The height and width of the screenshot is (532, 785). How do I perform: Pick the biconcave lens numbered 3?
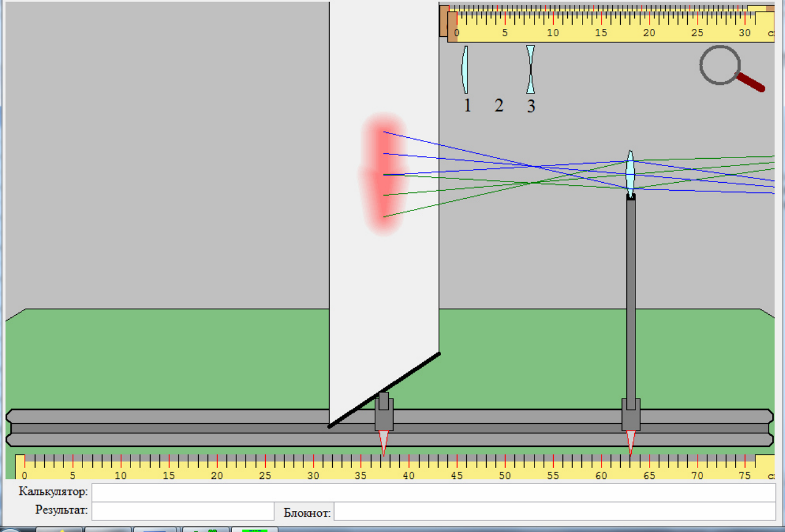click(530, 69)
